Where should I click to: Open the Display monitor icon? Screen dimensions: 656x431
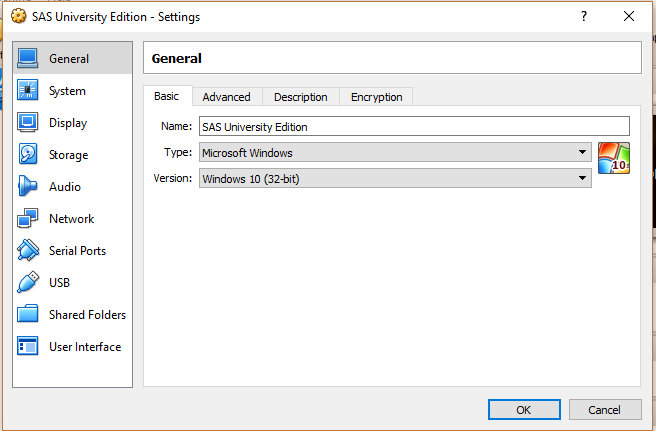pos(28,123)
